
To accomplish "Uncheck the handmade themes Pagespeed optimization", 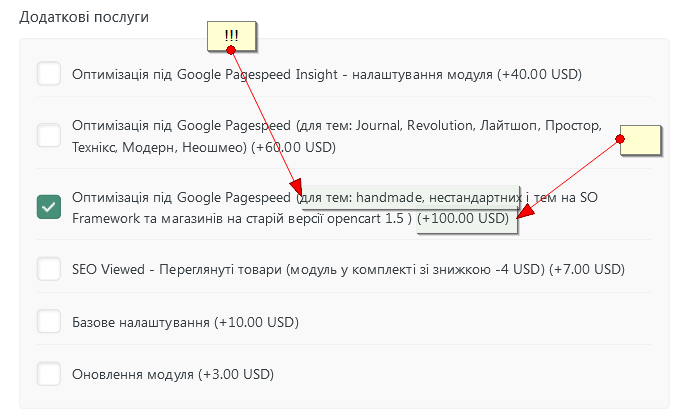I will pos(48,206).
